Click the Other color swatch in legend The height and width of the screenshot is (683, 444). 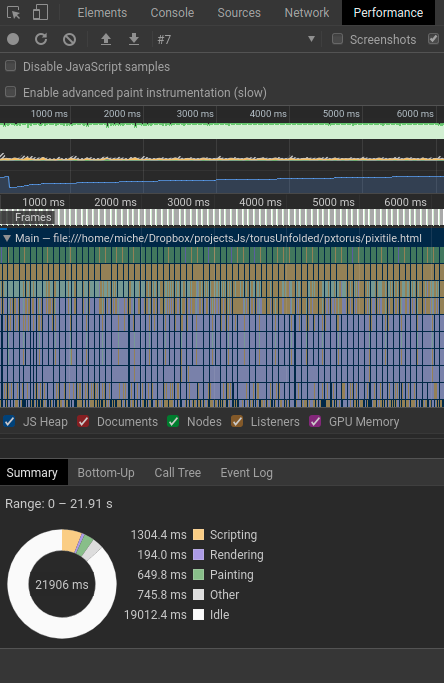pyautogui.click(x=198, y=595)
